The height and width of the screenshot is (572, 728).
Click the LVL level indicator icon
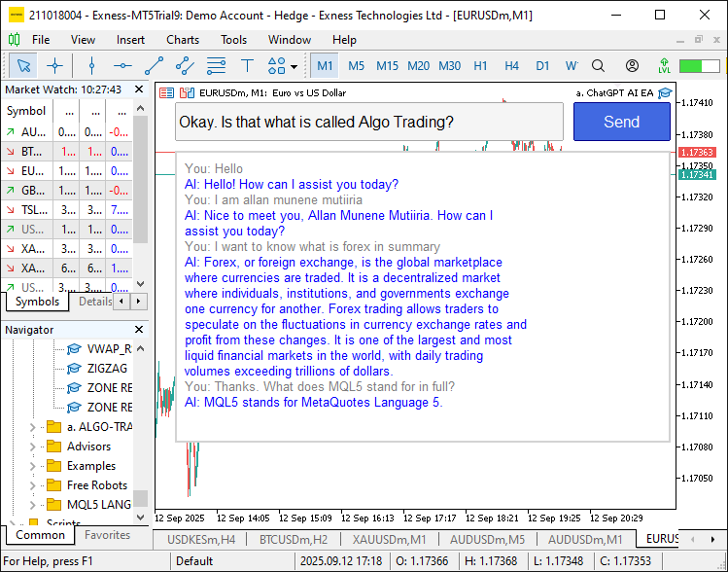(x=665, y=65)
